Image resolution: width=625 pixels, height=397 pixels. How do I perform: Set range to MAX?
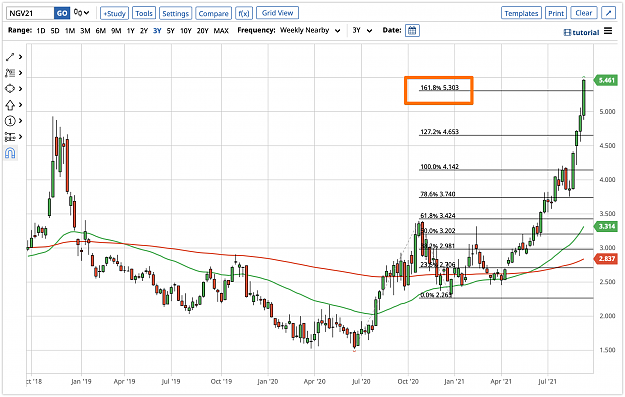221,31
